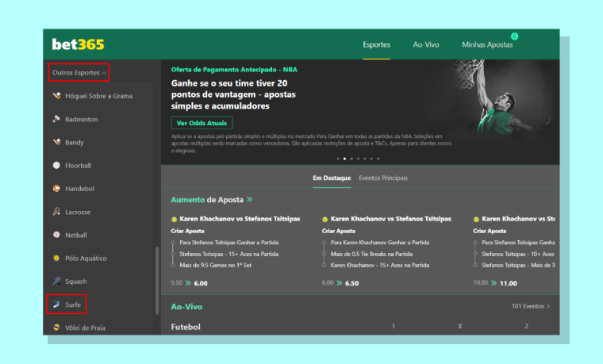Select the Squash racket icon
603x364 pixels.
point(56,281)
